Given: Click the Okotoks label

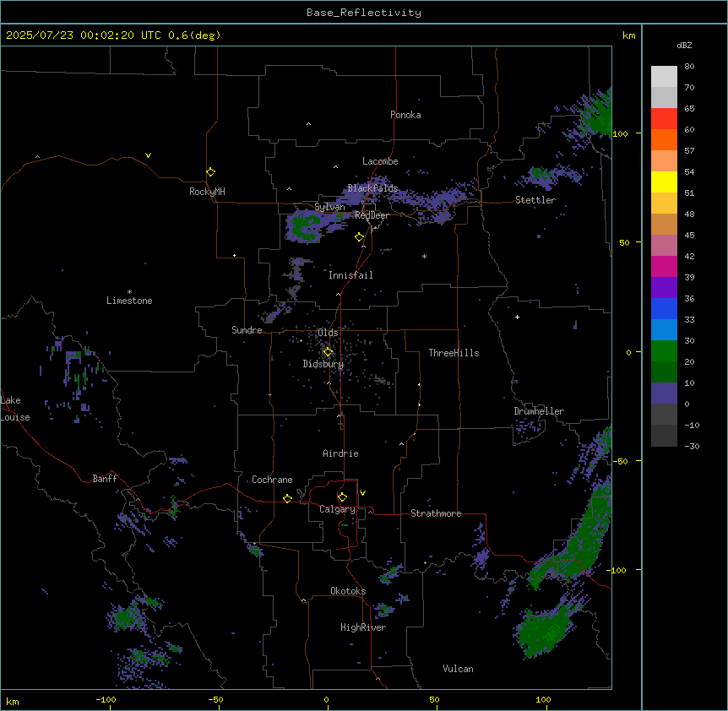Looking at the screenshot, I should coord(348,591).
